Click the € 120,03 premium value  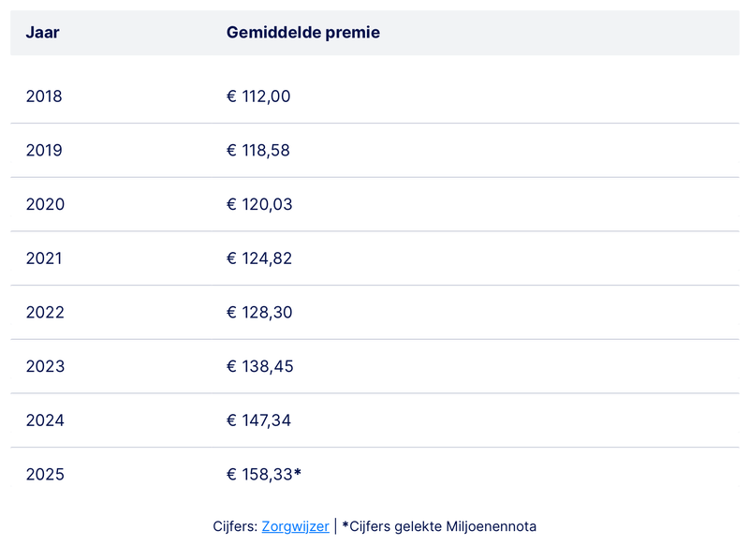coord(259,204)
